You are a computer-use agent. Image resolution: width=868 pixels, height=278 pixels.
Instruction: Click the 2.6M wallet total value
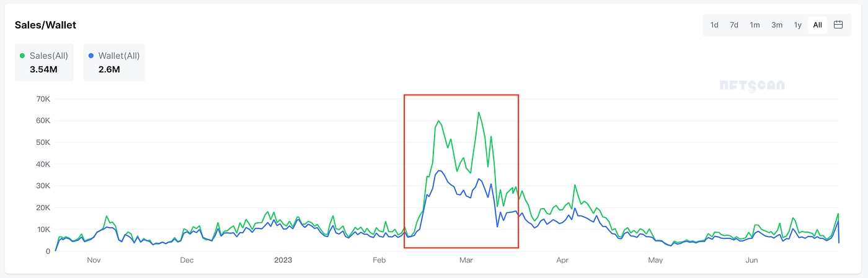tap(109, 69)
